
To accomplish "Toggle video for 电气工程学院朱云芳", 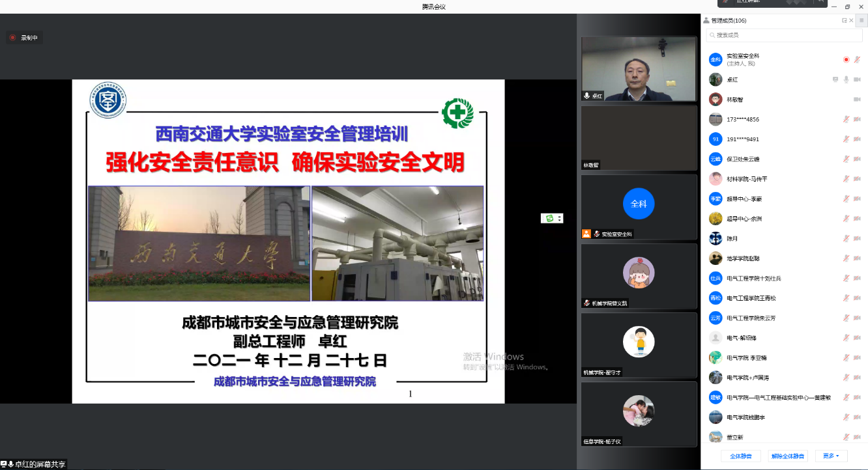I will click(856, 318).
